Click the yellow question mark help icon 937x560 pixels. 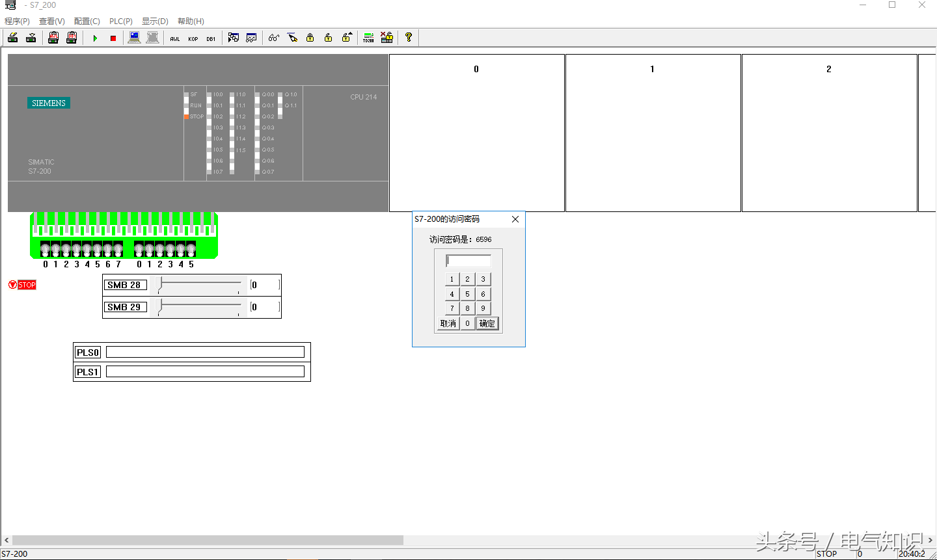[x=409, y=38]
